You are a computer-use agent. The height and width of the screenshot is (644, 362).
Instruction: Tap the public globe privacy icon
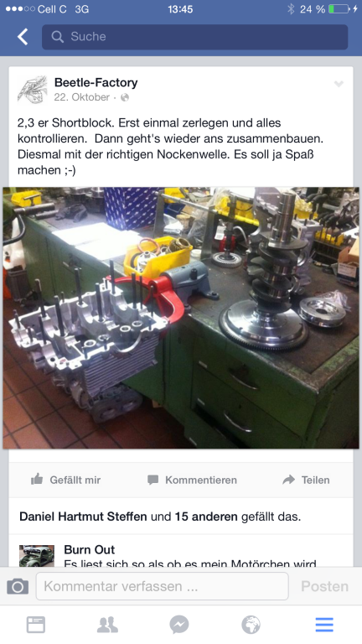point(125,97)
